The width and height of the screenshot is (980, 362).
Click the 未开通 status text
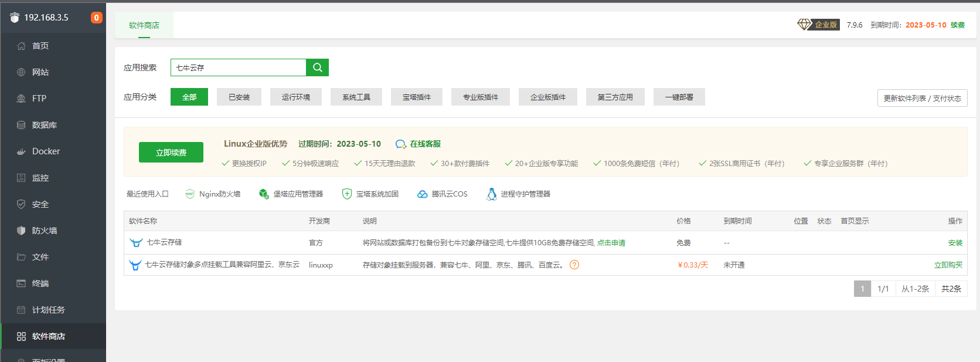click(734, 265)
